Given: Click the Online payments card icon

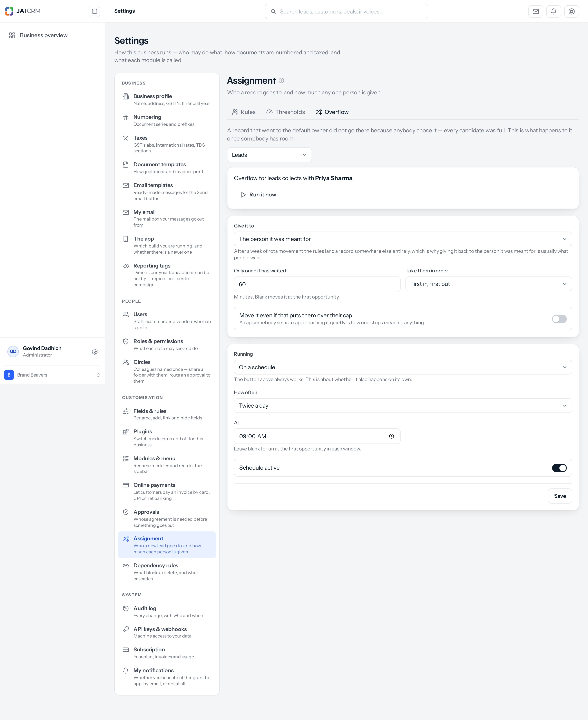Looking at the screenshot, I should (126, 485).
